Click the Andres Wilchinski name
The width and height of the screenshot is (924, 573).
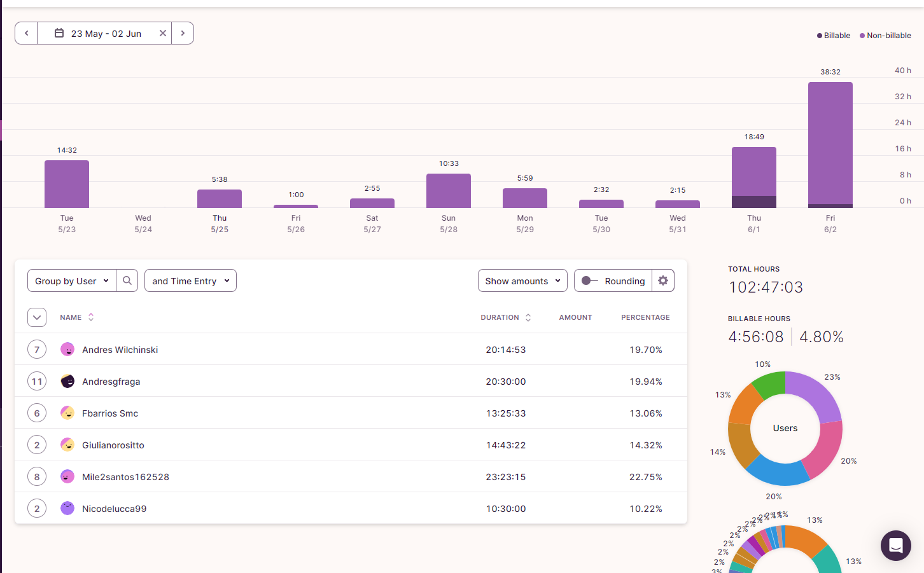click(120, 350)
